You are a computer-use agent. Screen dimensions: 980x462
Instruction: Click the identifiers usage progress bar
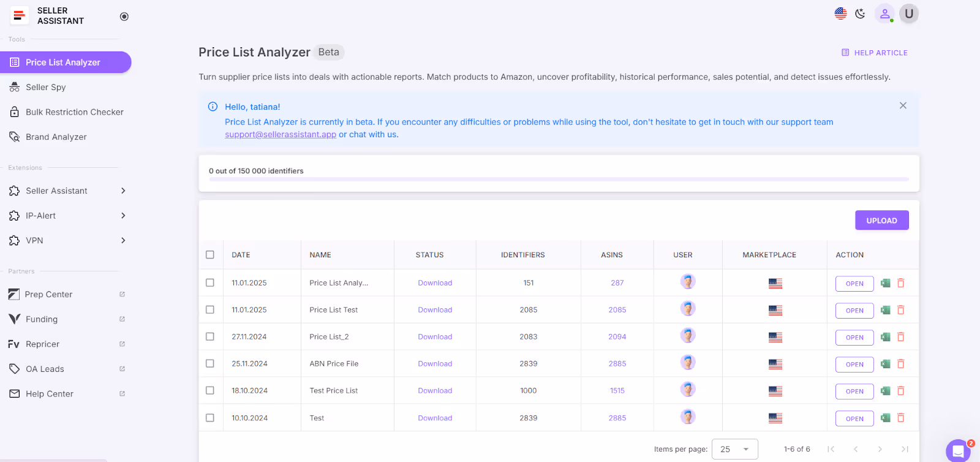tap(559, 180)
